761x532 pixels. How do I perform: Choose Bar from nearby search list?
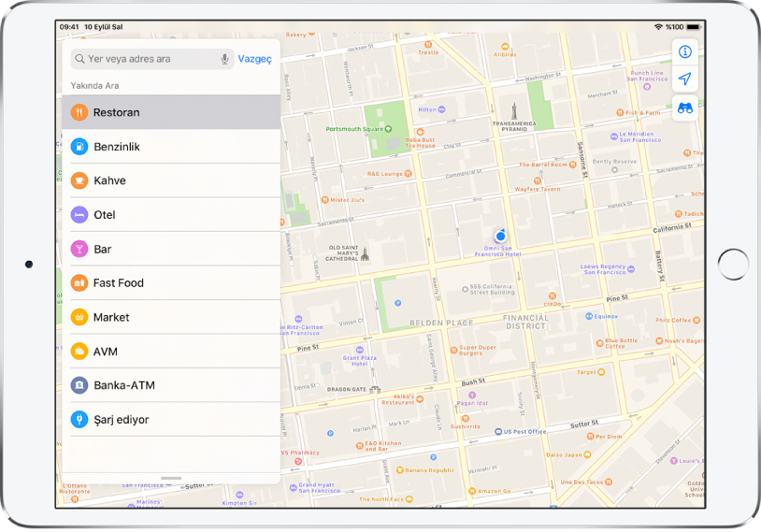tap(171, 249)
